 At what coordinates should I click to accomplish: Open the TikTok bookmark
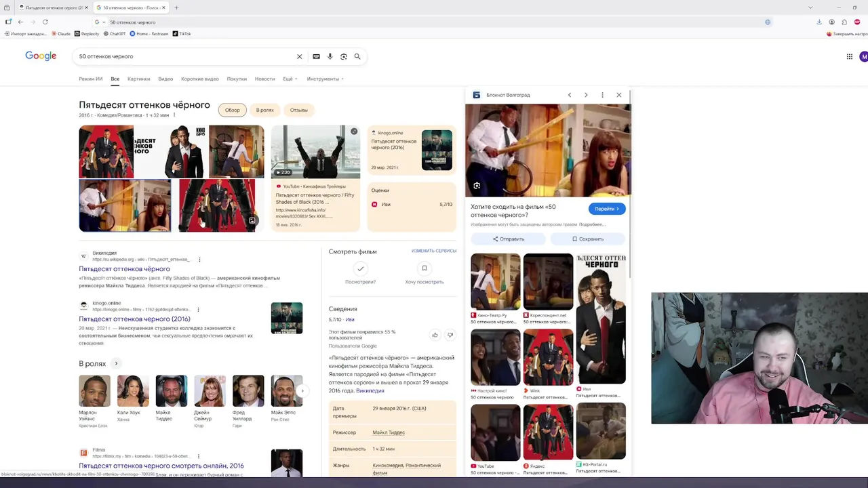(x=182, y=33)
